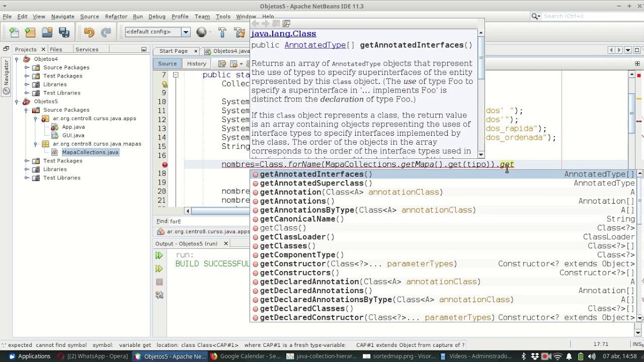This screenshot has width=644, height=362.
Task: Click the Run Again green arrow in Output
Action: click(159, 256)
